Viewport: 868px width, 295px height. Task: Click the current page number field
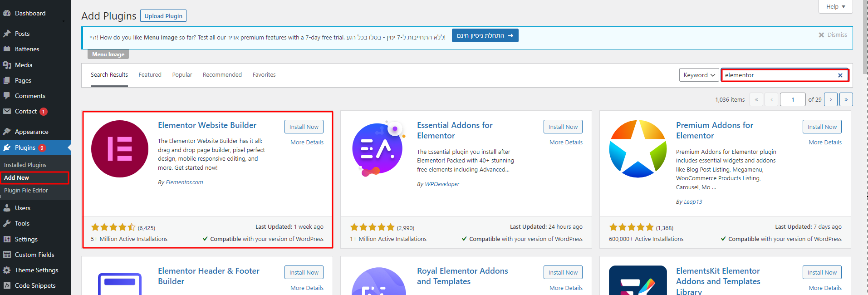click(792, 99)
